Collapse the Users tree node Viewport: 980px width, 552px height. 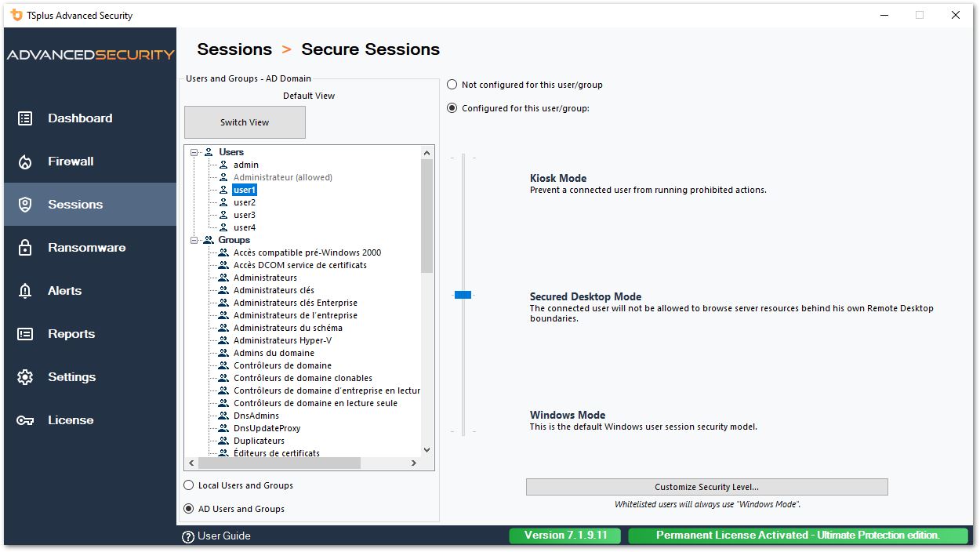(x=194, y=152)
